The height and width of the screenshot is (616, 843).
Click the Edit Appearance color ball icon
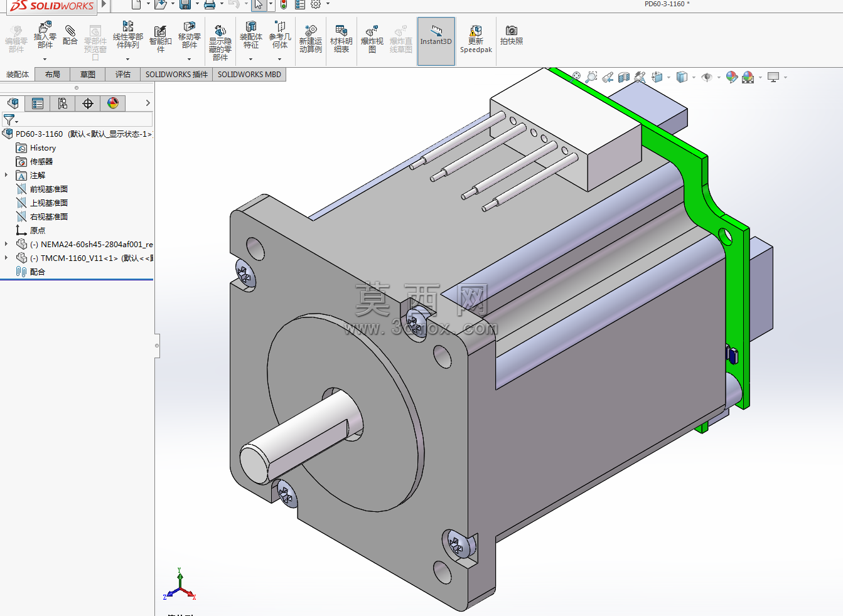pyautogui.click(x=731, y=77)
